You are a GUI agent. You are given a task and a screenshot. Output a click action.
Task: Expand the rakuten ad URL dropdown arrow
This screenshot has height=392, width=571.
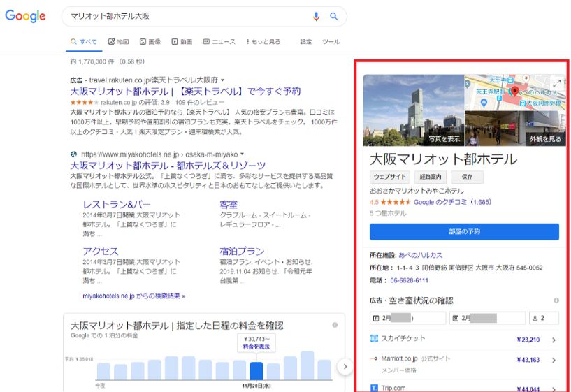[222, 80]
